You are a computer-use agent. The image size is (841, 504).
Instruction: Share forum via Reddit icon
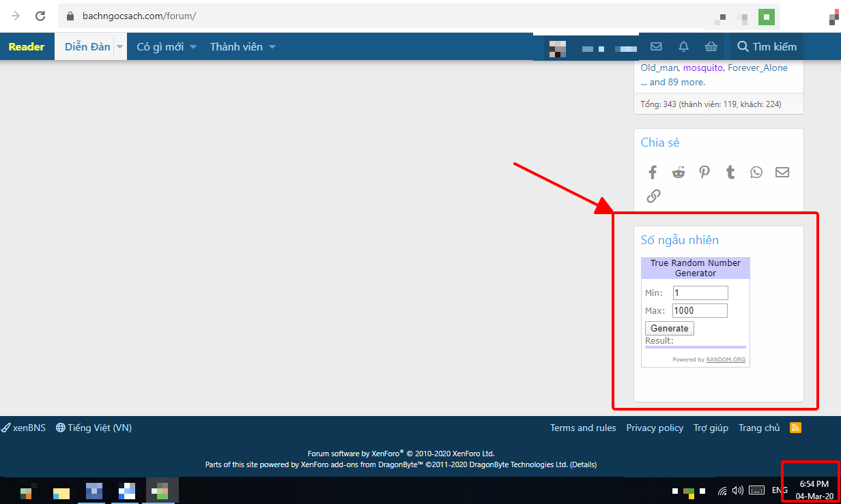pos(679,172)
